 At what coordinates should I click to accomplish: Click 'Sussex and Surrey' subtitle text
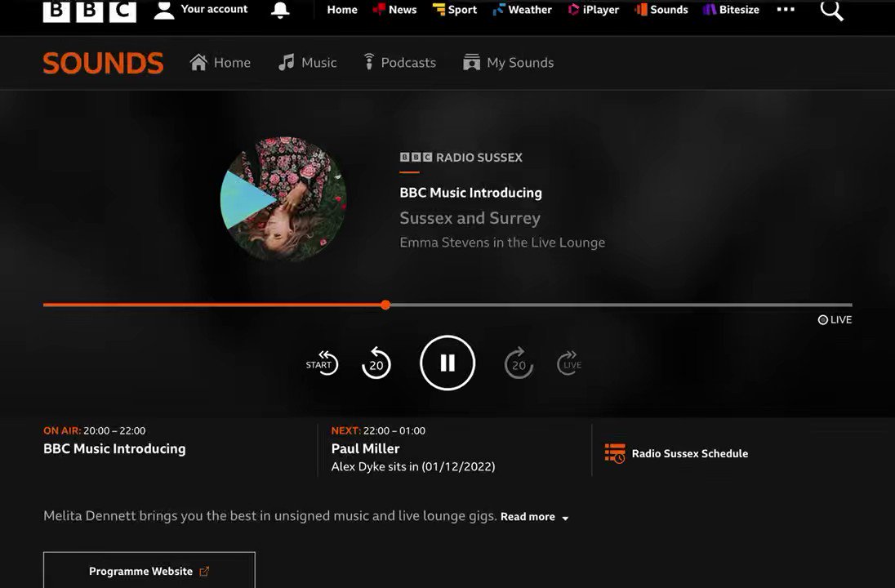pyautogui.click(x=470, y=218)
